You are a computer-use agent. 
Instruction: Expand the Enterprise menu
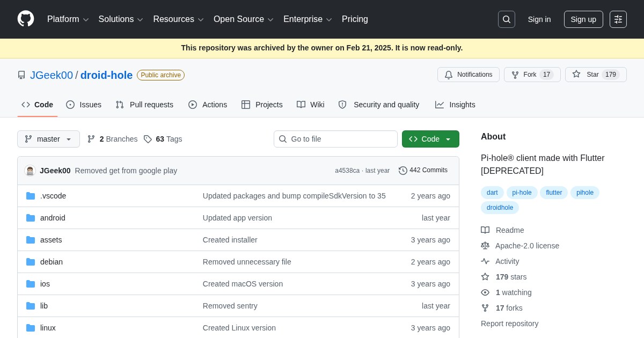coord(308,19)
